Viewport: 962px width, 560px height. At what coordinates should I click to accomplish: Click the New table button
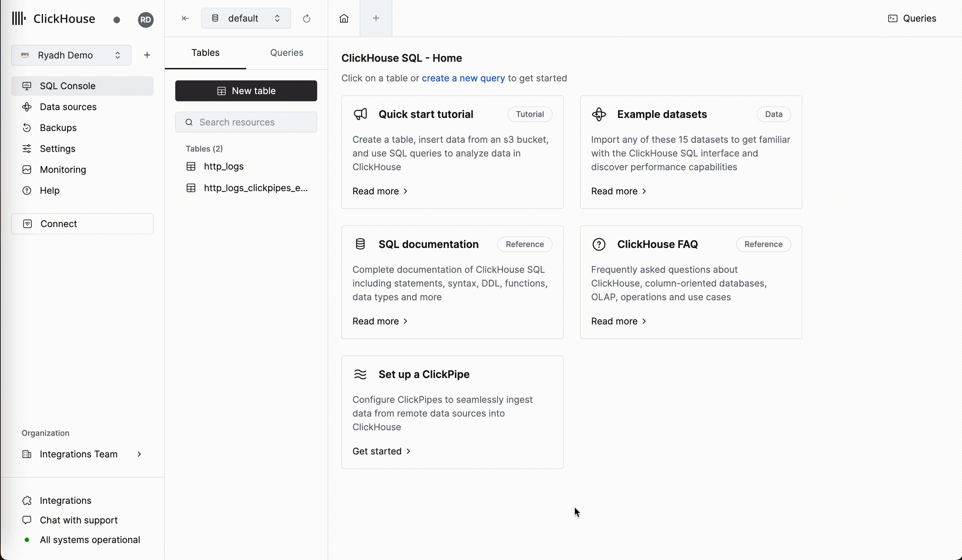coord(246,91)
